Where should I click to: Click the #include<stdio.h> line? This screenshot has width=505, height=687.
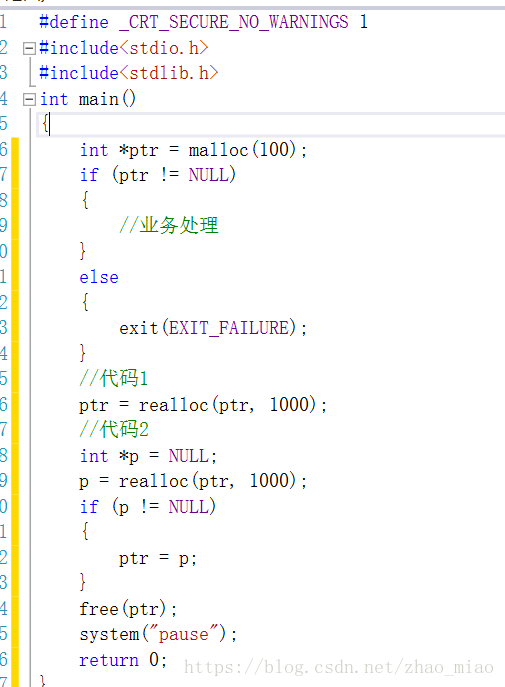pyautogui.click(x=124, y=48)
